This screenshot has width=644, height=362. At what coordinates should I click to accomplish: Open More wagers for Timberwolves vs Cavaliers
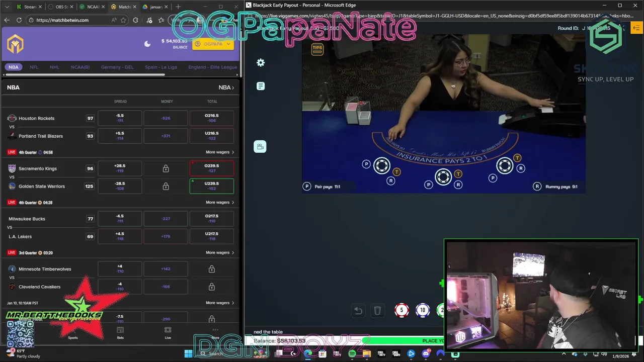click(x=220, y=303)
